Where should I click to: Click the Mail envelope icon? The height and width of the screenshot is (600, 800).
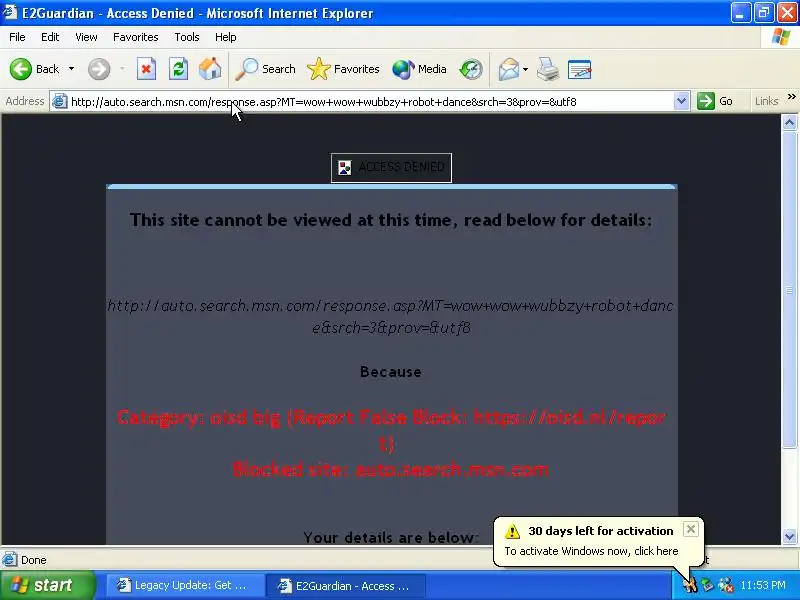click(x=509, y=69)
